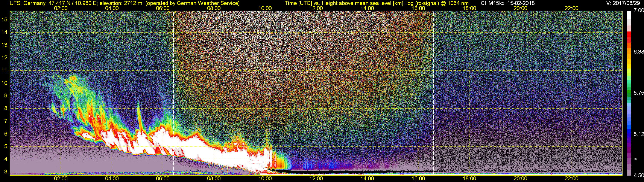Click the instrument label 'CHM15kx: 15-02-2018'

(507, 3)
